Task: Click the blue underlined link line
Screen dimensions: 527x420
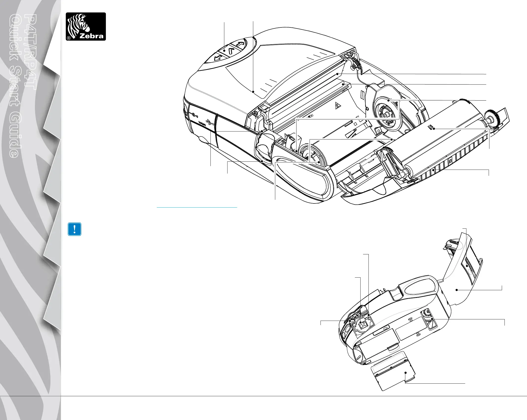Action: [x=197, y=207]
